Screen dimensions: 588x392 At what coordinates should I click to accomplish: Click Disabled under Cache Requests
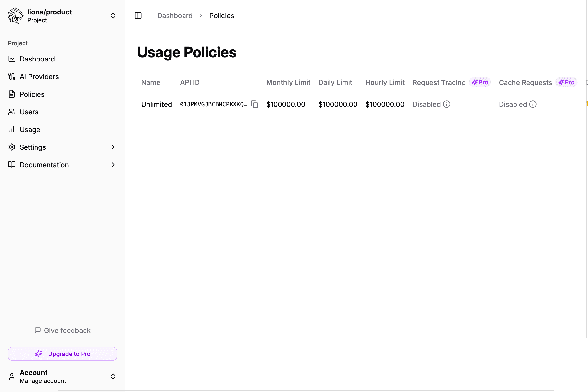click(x=513, y=104)
